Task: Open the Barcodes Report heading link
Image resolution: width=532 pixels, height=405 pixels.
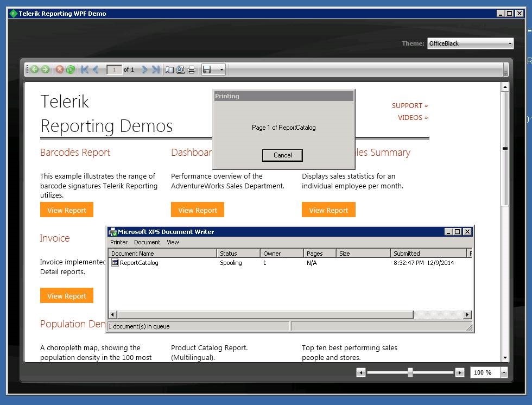Action: [75, 153]
